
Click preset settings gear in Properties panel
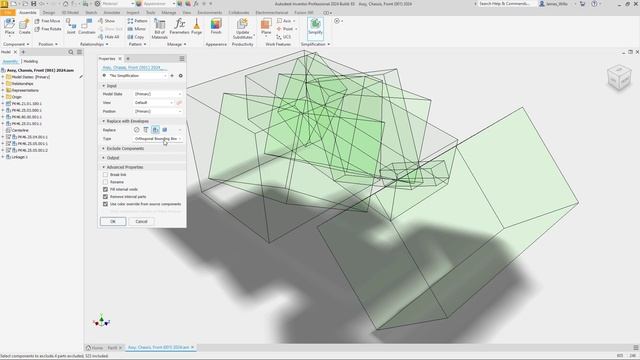pos(180,76)
